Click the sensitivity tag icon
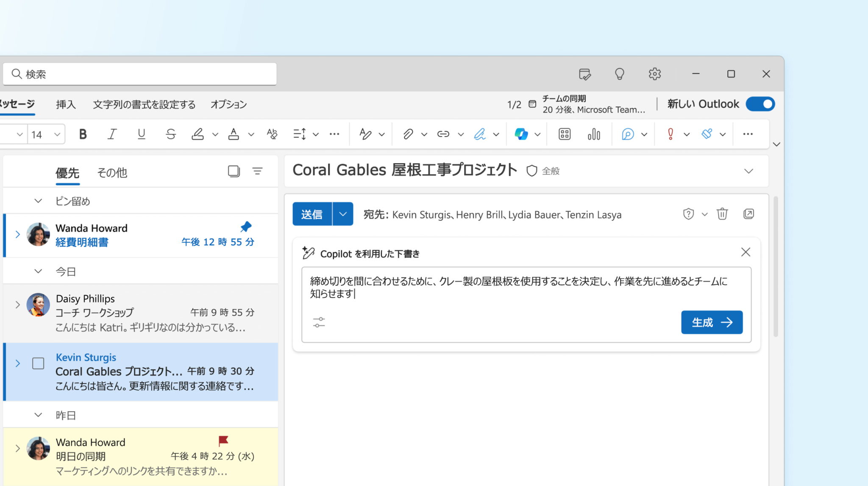The height and width of the screenshot is (486, 868). tap(707, 134)
